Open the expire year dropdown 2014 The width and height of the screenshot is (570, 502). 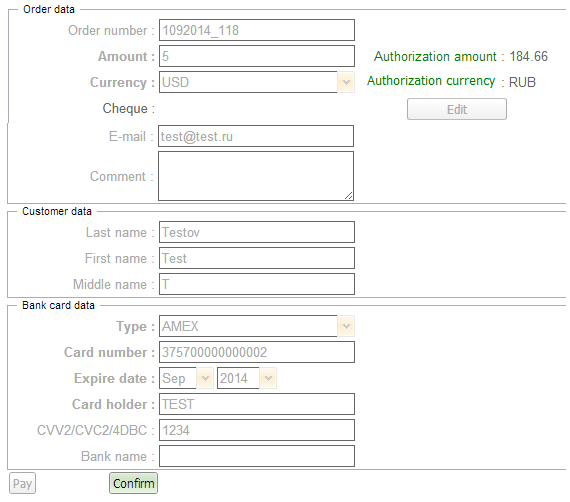pos(247,378)
